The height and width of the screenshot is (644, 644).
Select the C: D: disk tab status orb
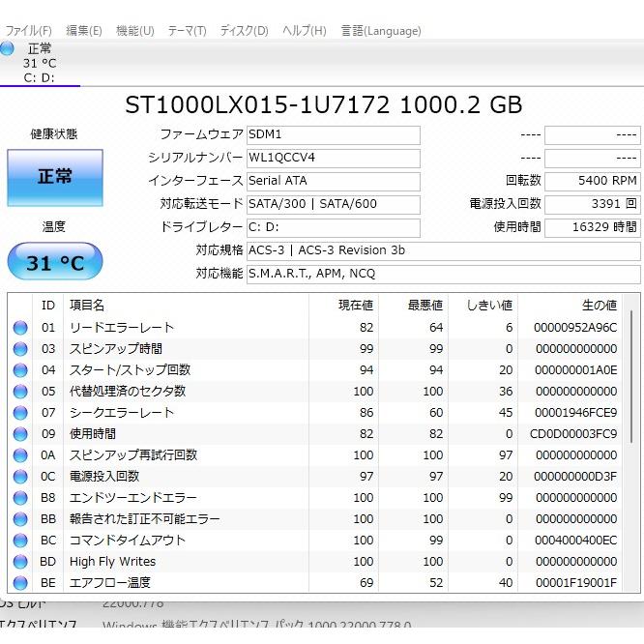pos(7,48)
